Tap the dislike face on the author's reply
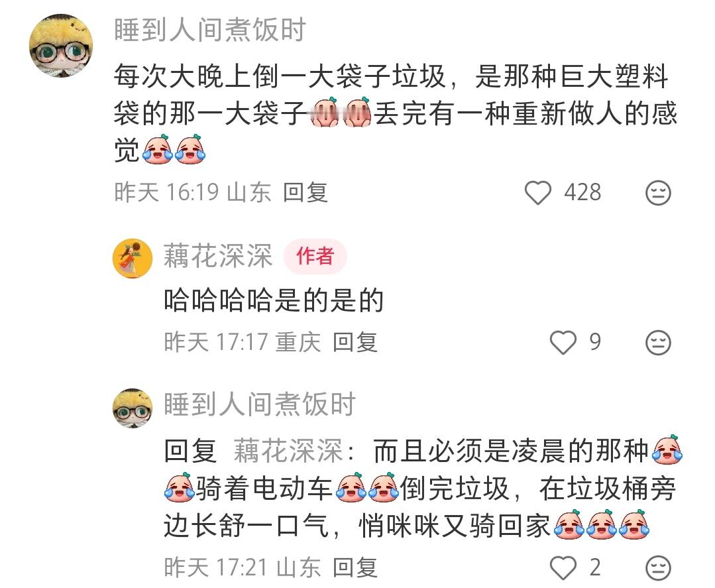Image resolution: width=715 pixels, height=588 pixels. coord(658,342)
